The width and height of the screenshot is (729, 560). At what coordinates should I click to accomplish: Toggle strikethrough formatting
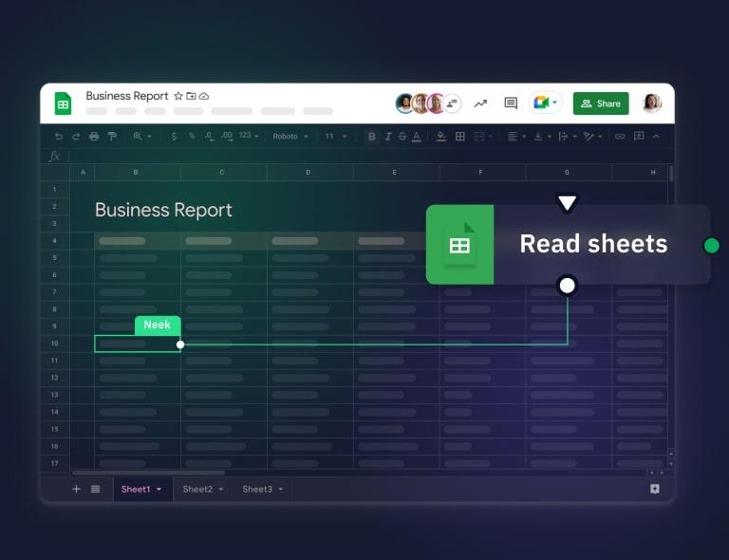tap(402, 137)
